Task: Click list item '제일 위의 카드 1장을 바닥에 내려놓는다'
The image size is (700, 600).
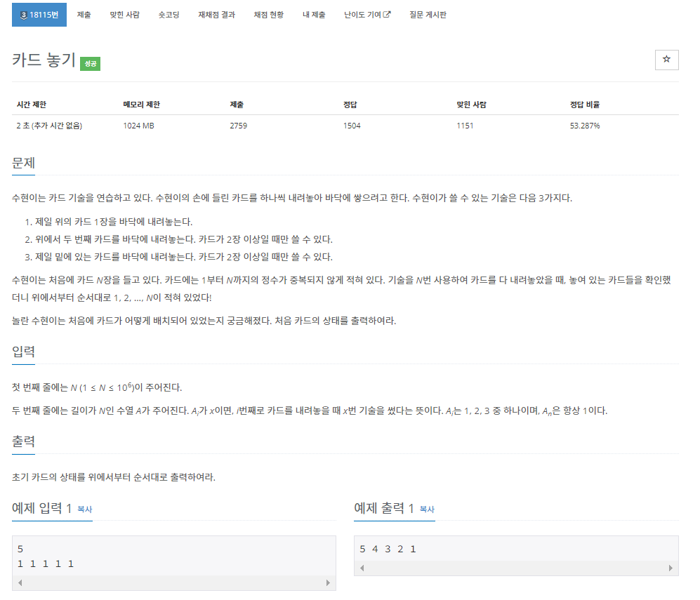Action: (114, 222)
